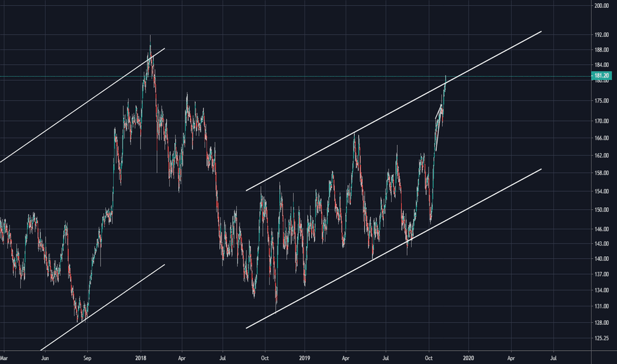617x364 pixels.
Task: Click the 150.00 price scale label
Action: point(602,210)
